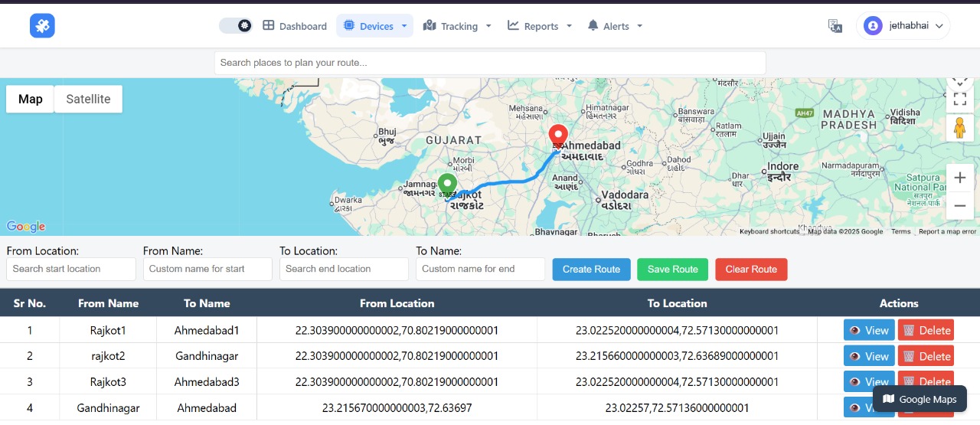Viewport: 980px width, 425px height.
Task: Open the Dashboard menu item
Action: click(295, 26)
